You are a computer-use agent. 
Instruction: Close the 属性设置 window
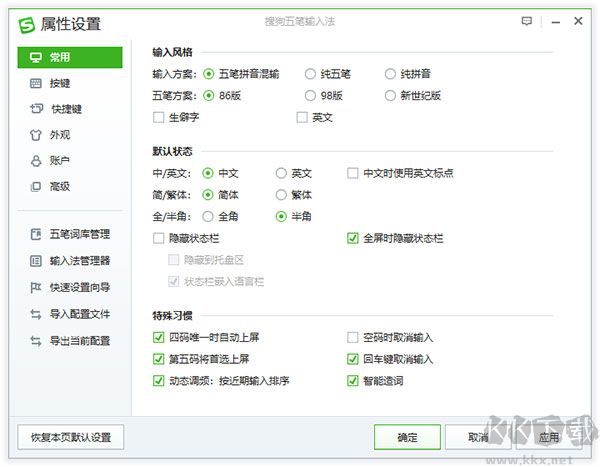[x=578, y=21]
